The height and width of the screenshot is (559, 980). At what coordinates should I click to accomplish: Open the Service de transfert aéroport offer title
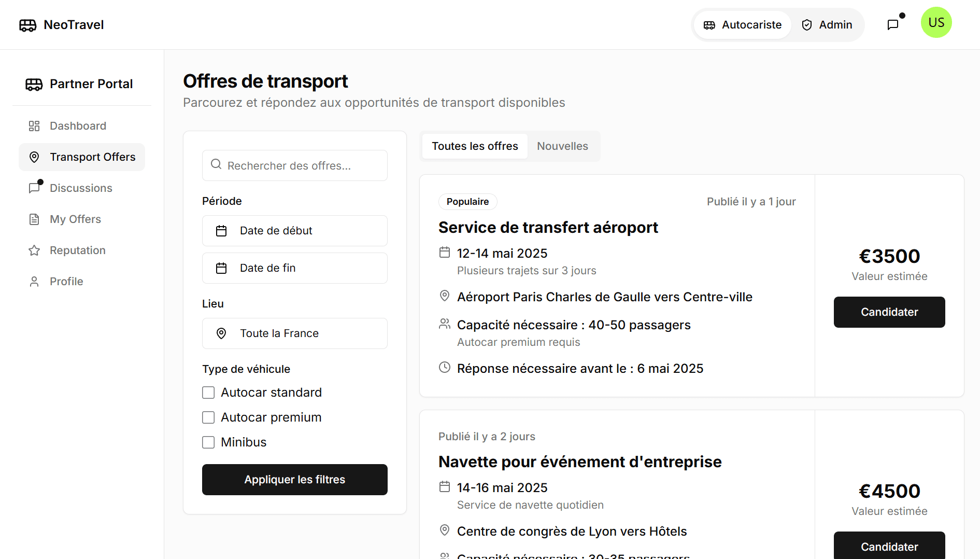(x=548, y=228)
